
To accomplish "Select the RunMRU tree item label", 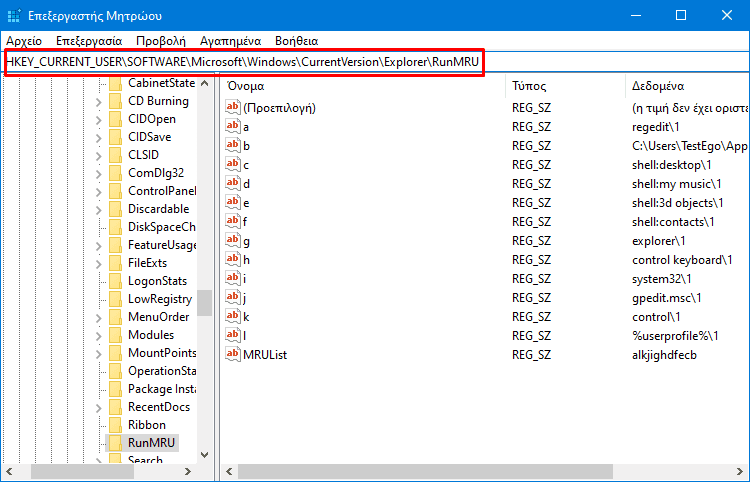I will click(x=151, y=443).
